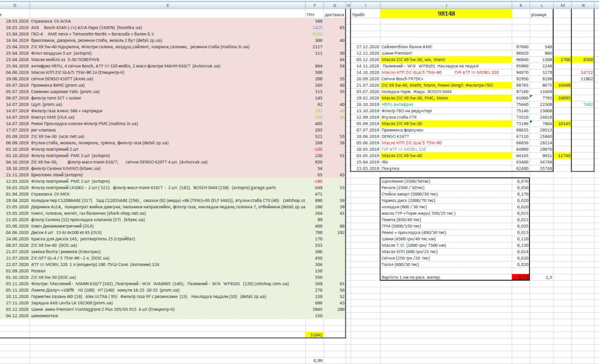Viewport: 599px width, 364px height.
Task: Select 'Колодки торм. Жидк. BOSCH Dot4' cell
Action: [446, 92]
